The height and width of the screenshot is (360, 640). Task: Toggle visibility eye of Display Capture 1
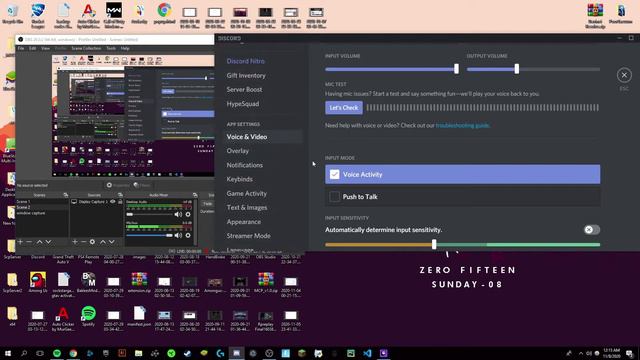pos(113,202)
